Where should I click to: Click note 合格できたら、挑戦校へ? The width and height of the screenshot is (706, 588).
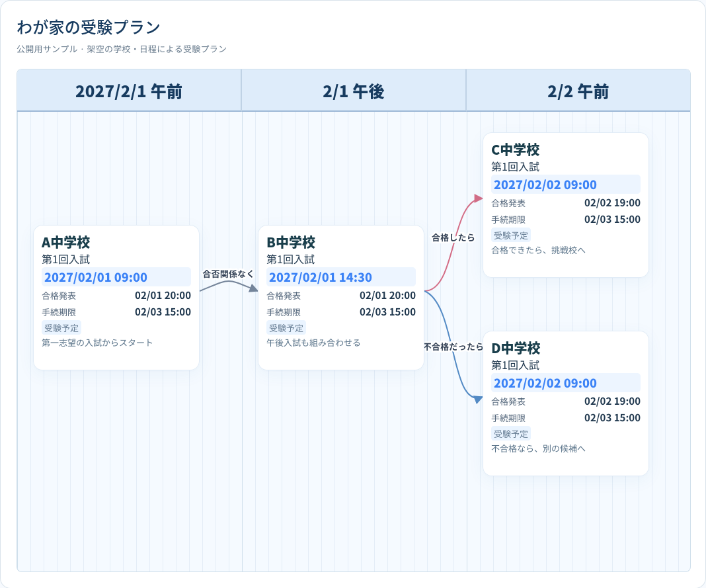pyautogui.click(x=538, y=250)
